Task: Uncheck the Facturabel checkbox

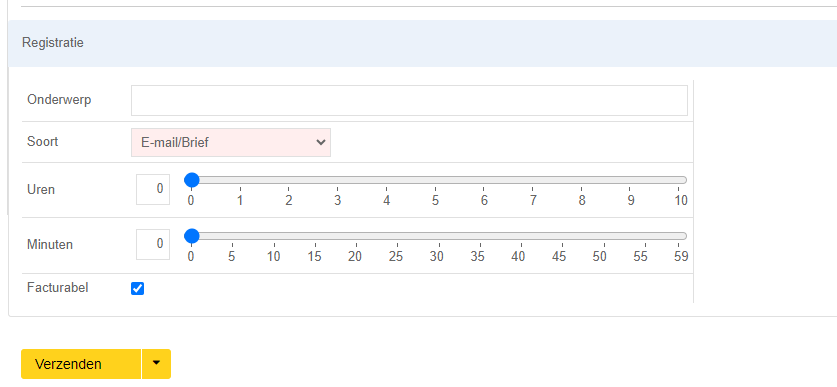Action: 138,289
